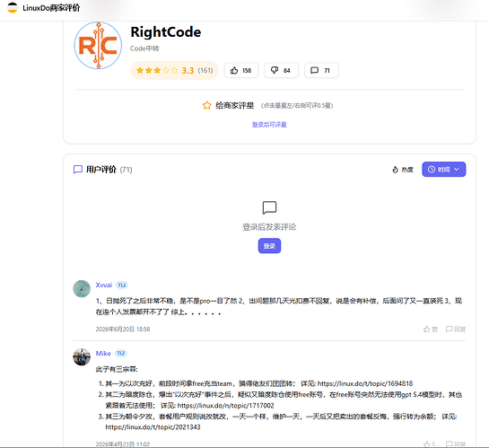Click the blue 登录 button

(269, 246)
